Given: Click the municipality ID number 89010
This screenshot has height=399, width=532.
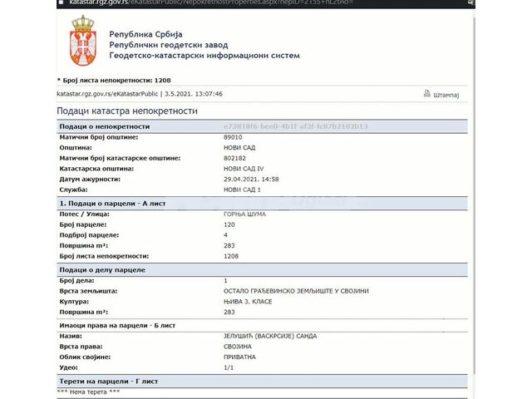Looking at the screenshot, I should pyautogui.click(x=234, y=136).
